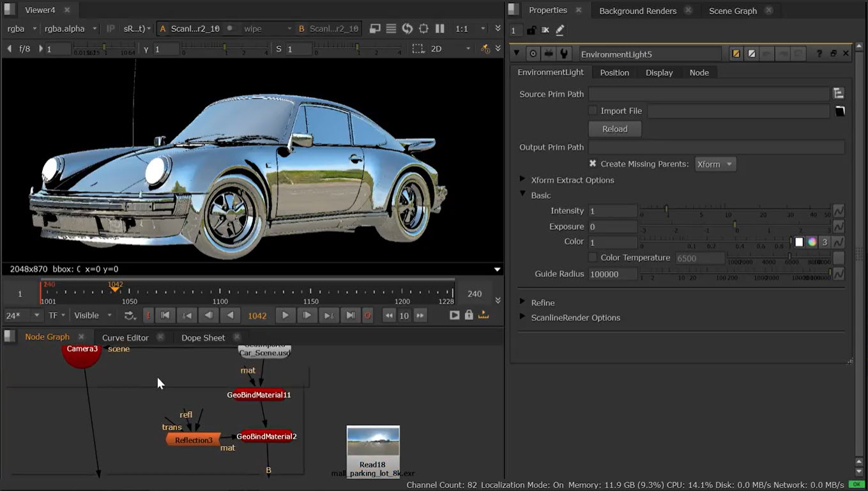Switch to the Curve Editor tab
Viewport: 868px width, 491px height.
[x=125, y=338]
